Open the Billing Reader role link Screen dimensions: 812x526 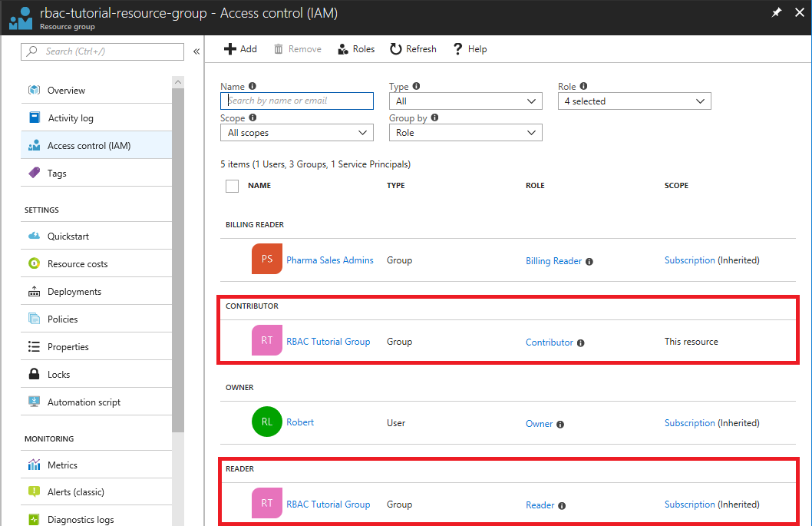pyautogui.click(x=553, y=260)
